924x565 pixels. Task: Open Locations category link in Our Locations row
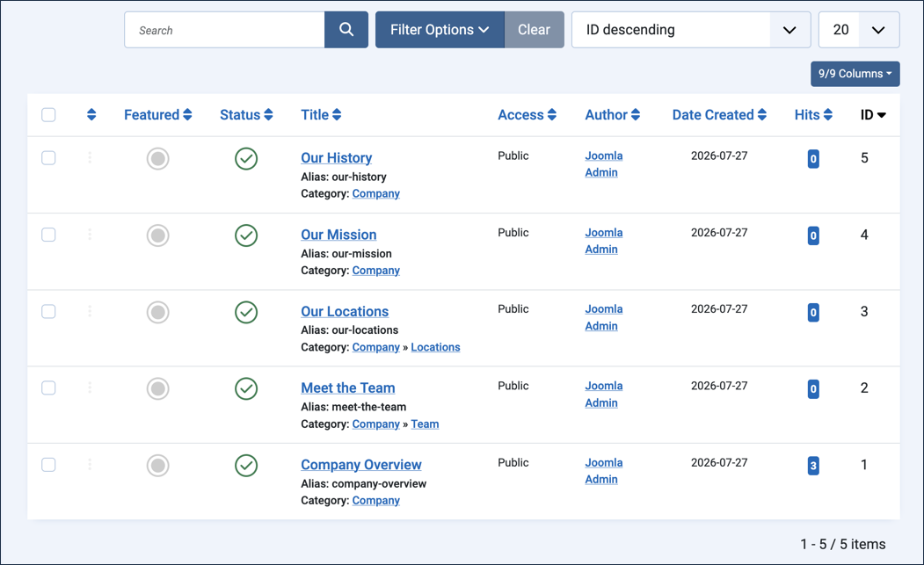coord(435,347)
